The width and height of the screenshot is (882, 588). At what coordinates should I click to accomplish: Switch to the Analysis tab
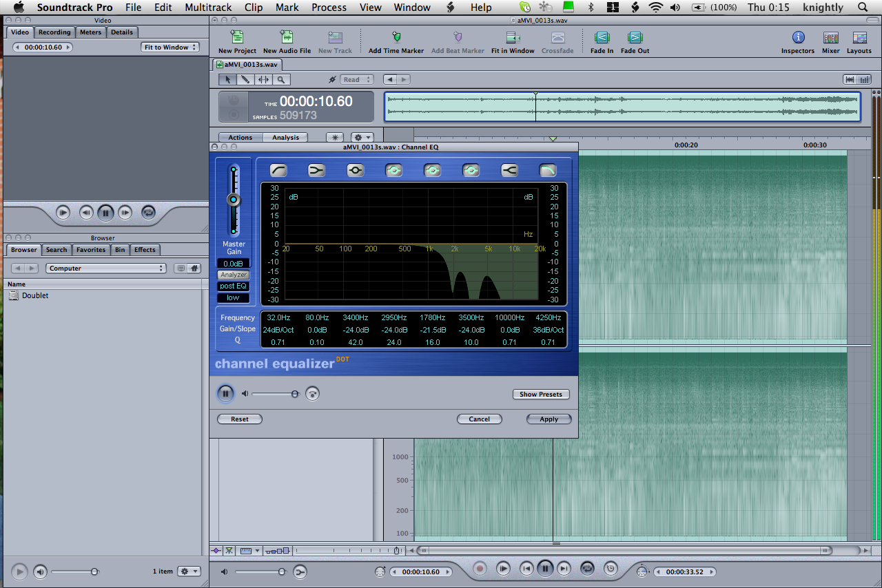285,138
